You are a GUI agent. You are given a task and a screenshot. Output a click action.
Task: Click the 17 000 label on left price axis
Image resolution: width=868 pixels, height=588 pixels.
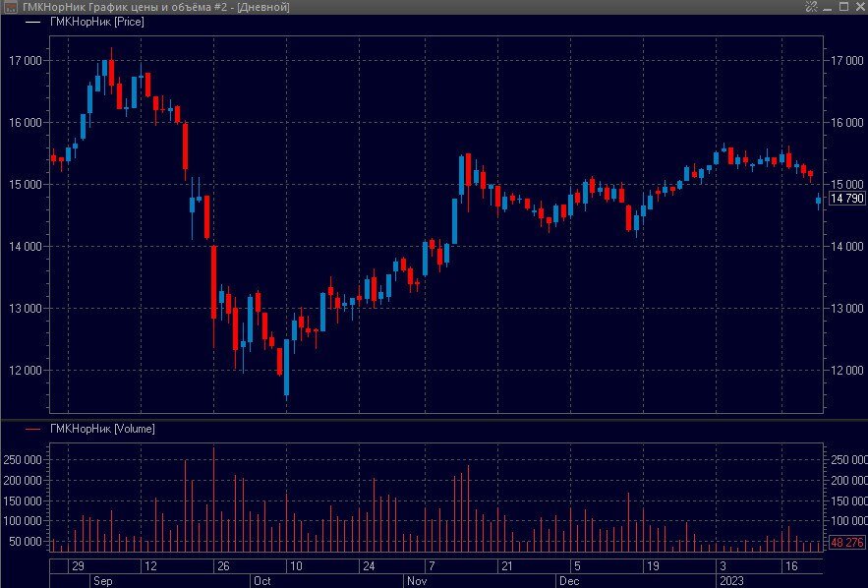25,61
